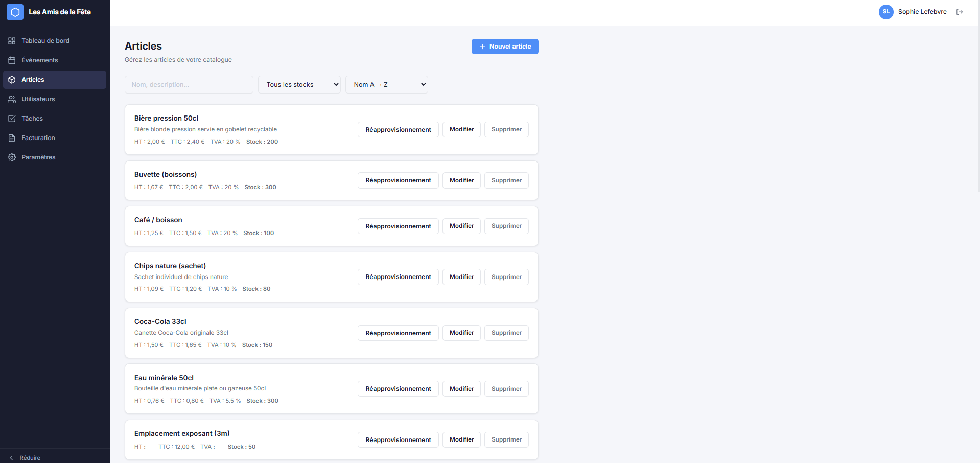
Task: Click the Stock : 300 value for Eau minérale
Action: click(x=262, y=401)
